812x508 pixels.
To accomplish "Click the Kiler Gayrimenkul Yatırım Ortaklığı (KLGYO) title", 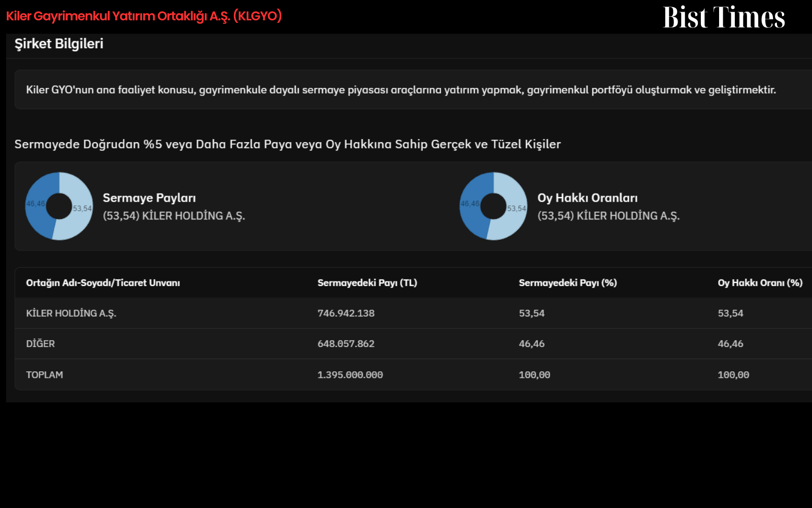I will coord(144,16).
